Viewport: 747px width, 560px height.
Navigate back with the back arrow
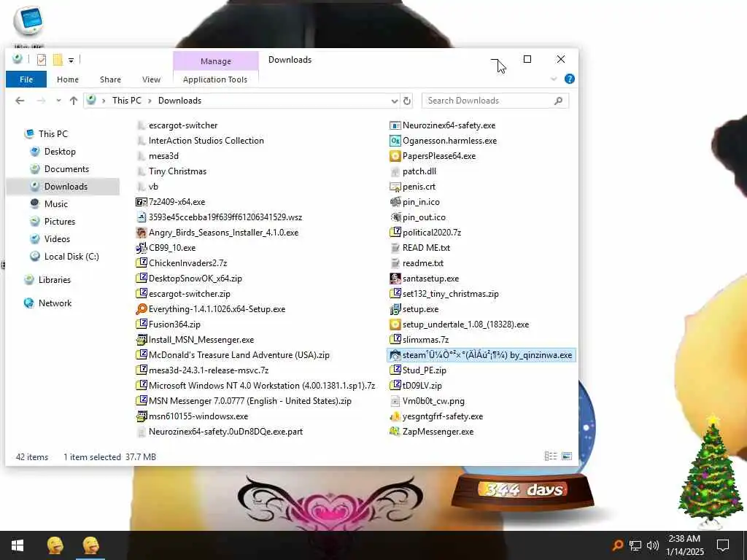20,101
